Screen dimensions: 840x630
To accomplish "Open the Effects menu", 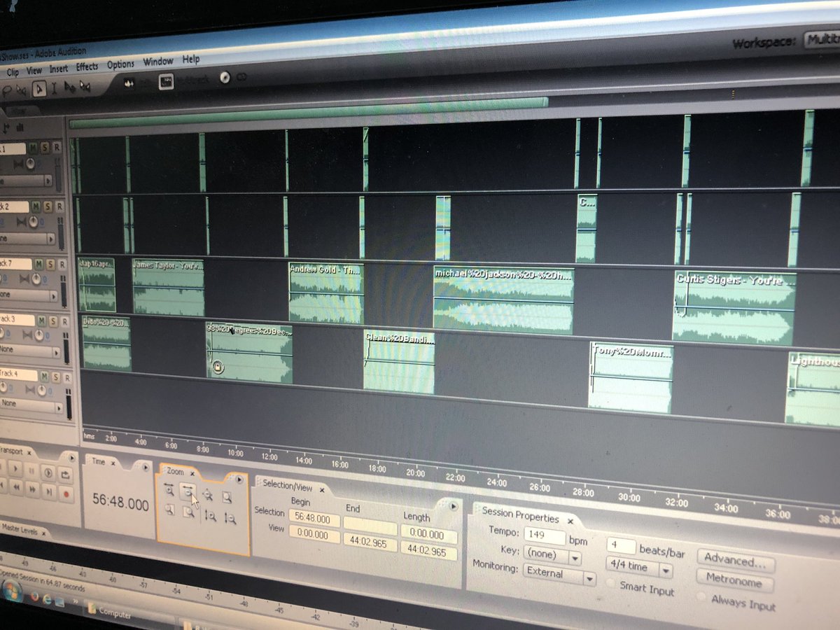I will [87, 67].
